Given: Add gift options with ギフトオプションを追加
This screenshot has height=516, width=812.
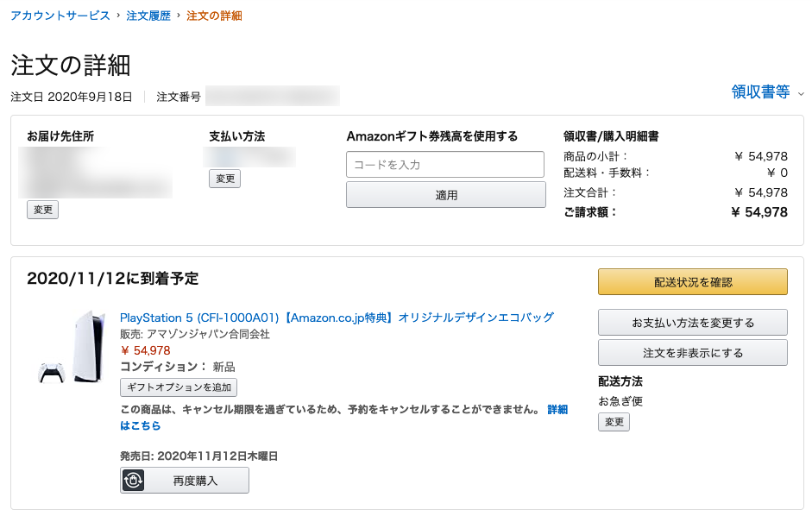Looking at the screenshot, I should pos(179,387).
